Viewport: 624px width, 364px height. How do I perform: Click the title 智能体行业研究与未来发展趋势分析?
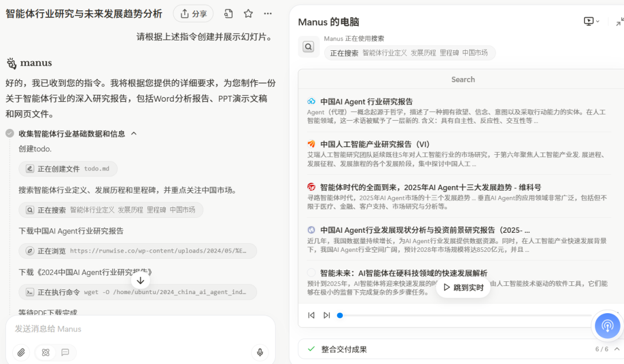(84, 14)
